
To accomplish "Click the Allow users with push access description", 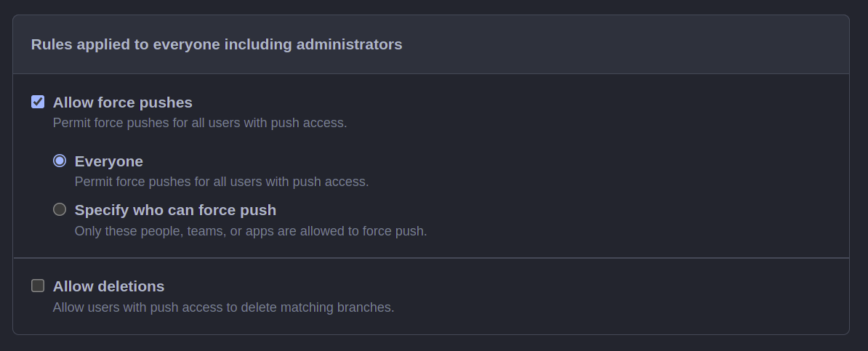I will tap(223, 307).
